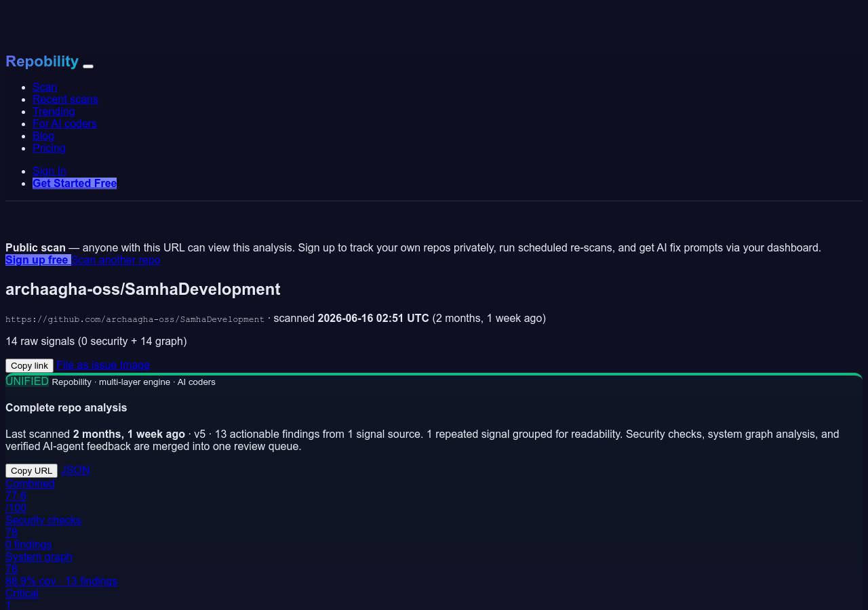
Task: Select Scan another repo link
Action: pyautogui.click(x=116, y=260)
